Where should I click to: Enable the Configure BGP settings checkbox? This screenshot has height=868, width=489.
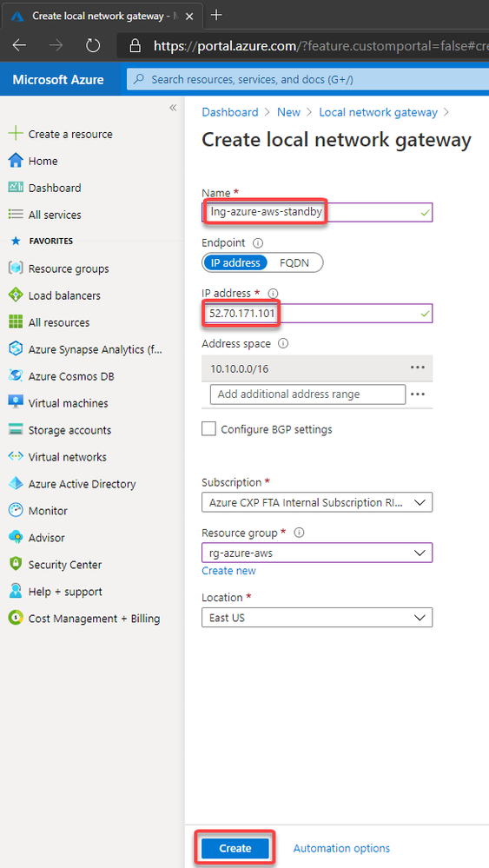pyautogui.click(x=208, y=429)
